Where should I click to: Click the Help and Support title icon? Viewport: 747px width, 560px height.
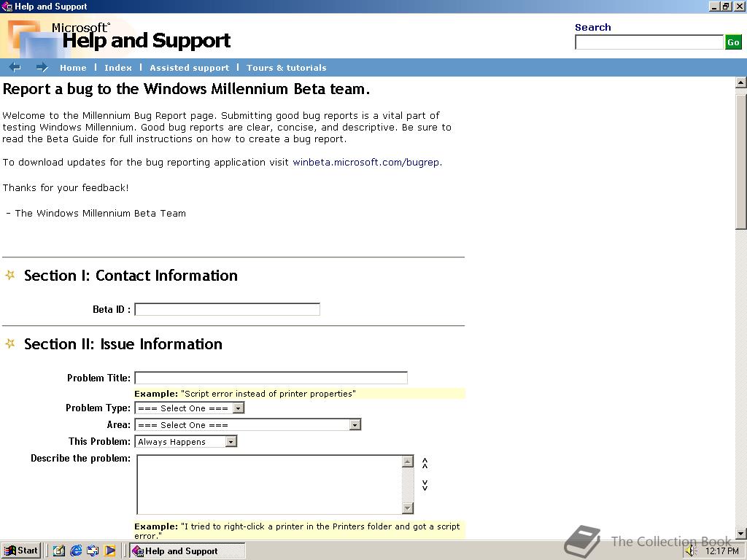tap(7, 6)
